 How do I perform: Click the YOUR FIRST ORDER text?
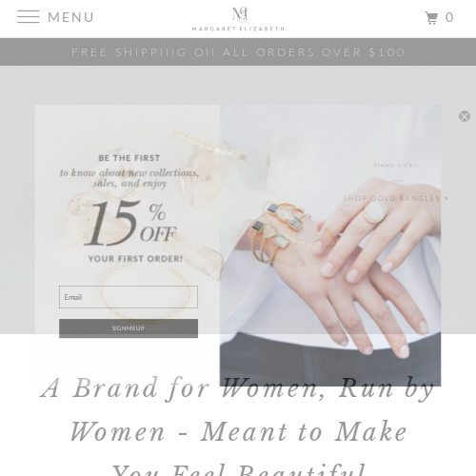coord(135,259)
